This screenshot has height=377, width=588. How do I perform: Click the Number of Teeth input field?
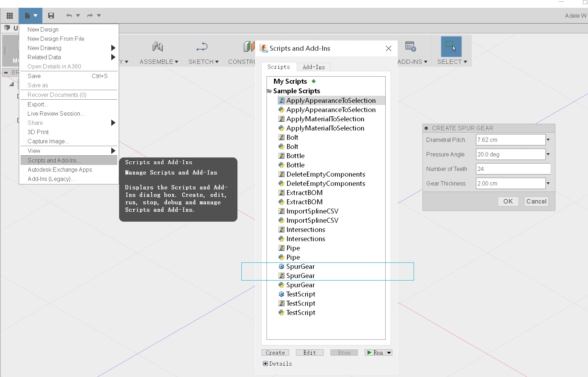[513, 169]
